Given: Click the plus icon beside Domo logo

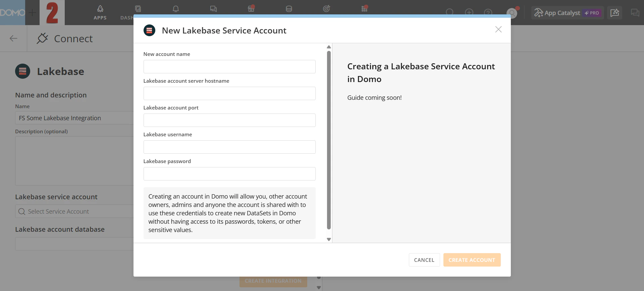Looking at the screenshot, I should point(32,13).
